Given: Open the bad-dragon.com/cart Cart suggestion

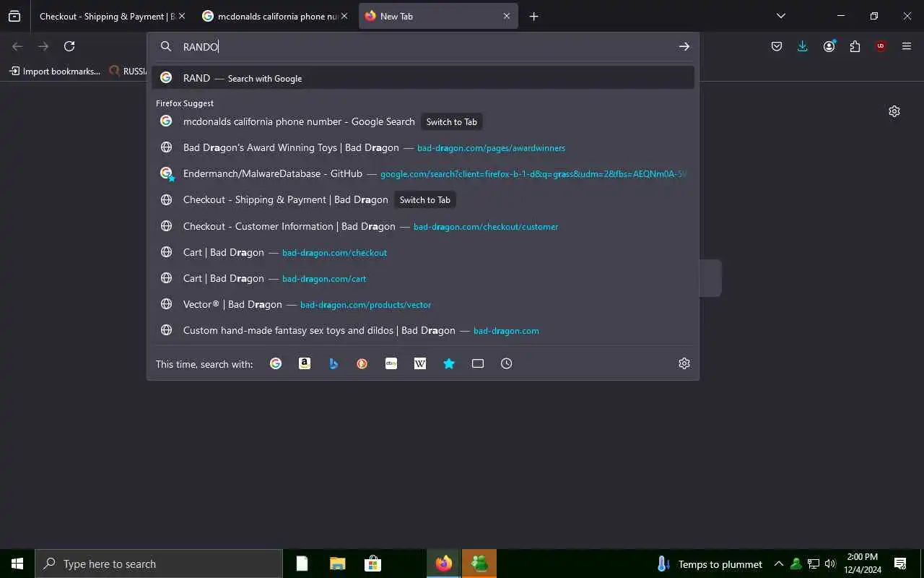Looking at the screenshot, I should pos(423,278).
